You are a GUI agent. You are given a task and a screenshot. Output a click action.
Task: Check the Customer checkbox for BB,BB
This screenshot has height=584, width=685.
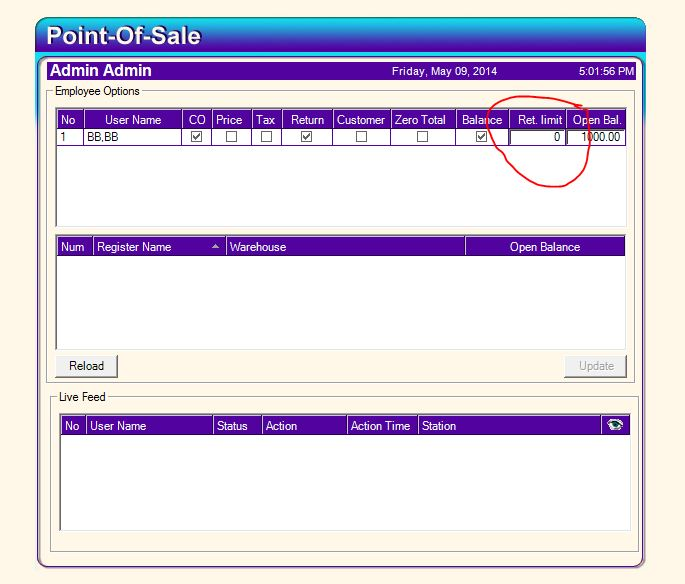tap(361, 137)
